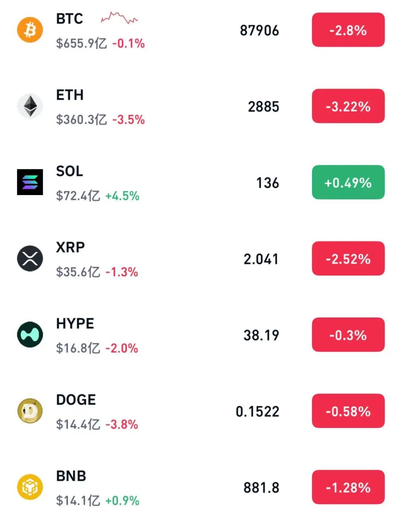The height and width of the screenshot is (532, 402).
Task: Click the HYPE teal logo icon
Action: (x=30, y=334)
